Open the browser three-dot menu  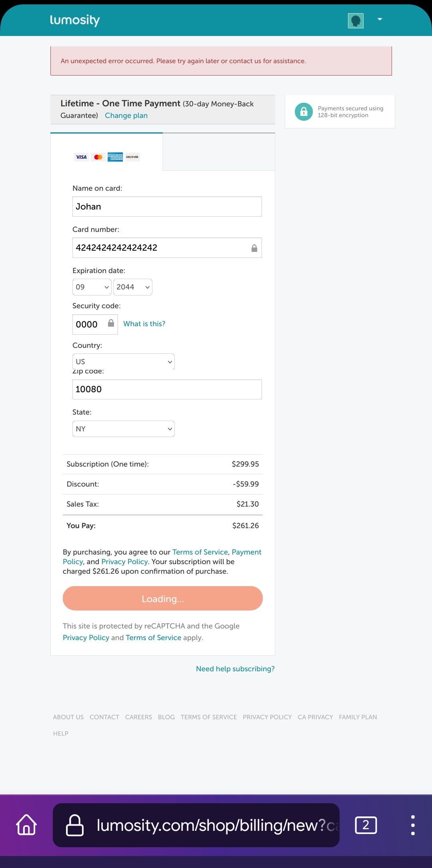[x=413, y=825]
